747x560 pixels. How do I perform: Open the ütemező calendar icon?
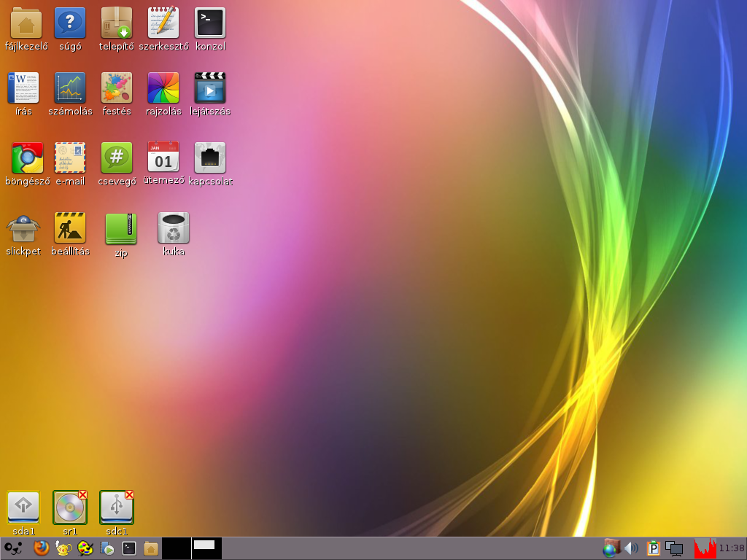163,157
